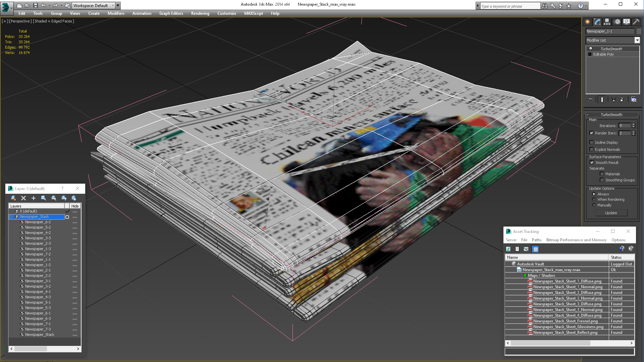Toggle Smooth Result checkbox

592,163
